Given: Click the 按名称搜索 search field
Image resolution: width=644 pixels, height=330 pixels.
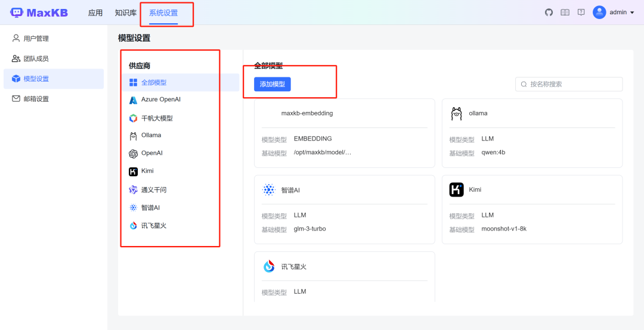Looking at the screenshot, I should (x=569, y=84).
